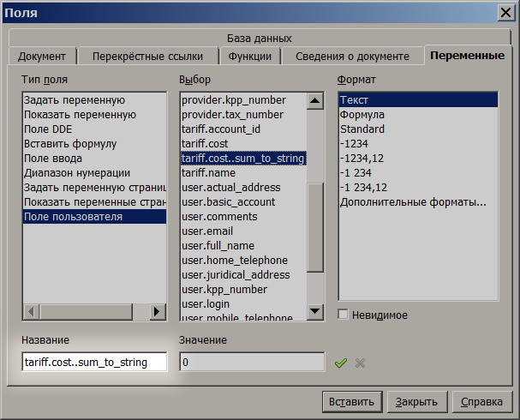Switch to the База данных tab
Screen dimensions: 520x420
click(x=260, y=39)
